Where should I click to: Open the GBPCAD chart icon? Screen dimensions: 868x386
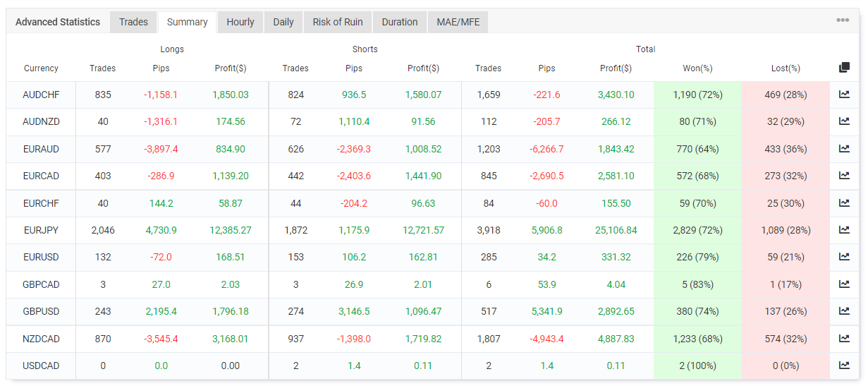point(844,284)
